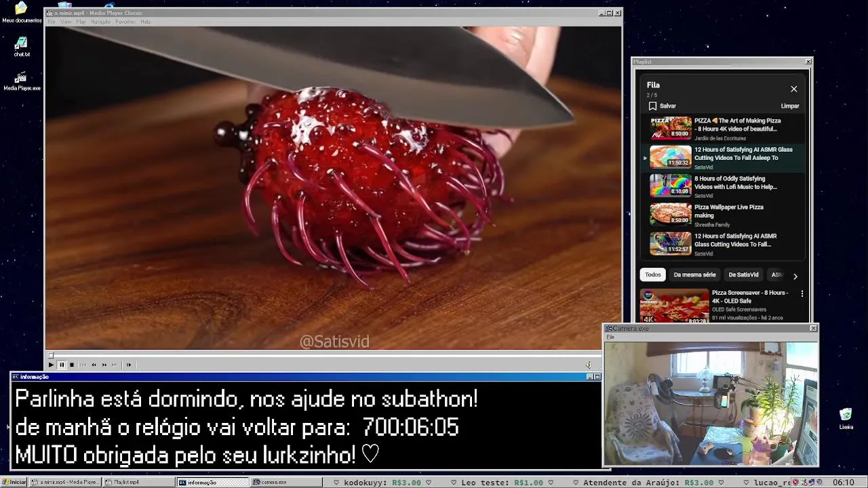Click the Media Player Classic title bar icon
The height and width of the screenshot is (488, 868).
[50, 13]
